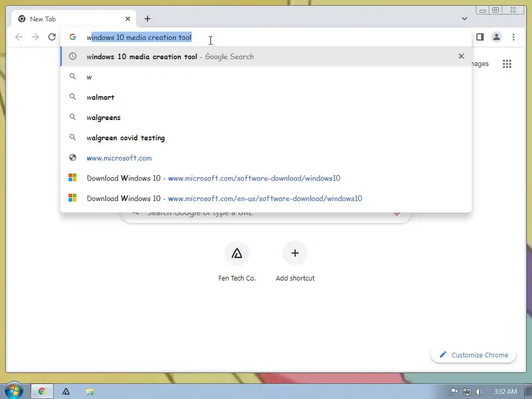The height and width of the screenshot is (399, 532).
Task: Click the 3:32 AM taskbar clock
Action: pyautogui.click(x=506, y=392)
